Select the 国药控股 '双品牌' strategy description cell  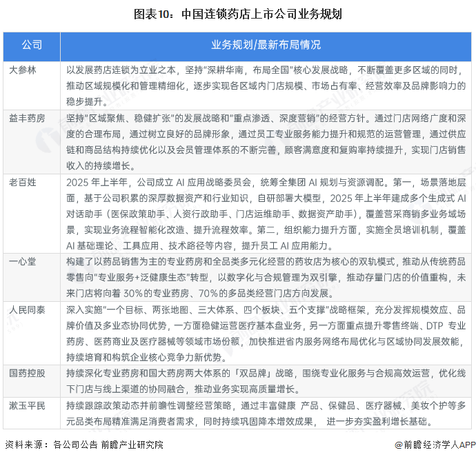click(x=266, y=381)
